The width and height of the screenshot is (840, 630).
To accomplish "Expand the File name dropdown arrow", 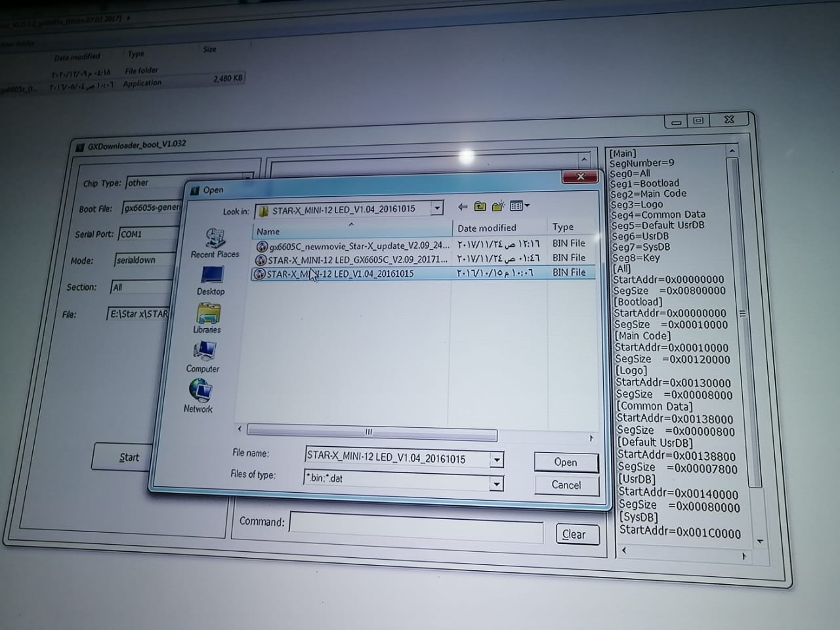I will point(497,459).
